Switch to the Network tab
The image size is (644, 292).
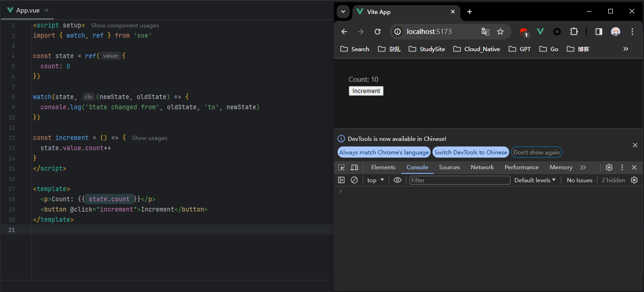[482, 167]
